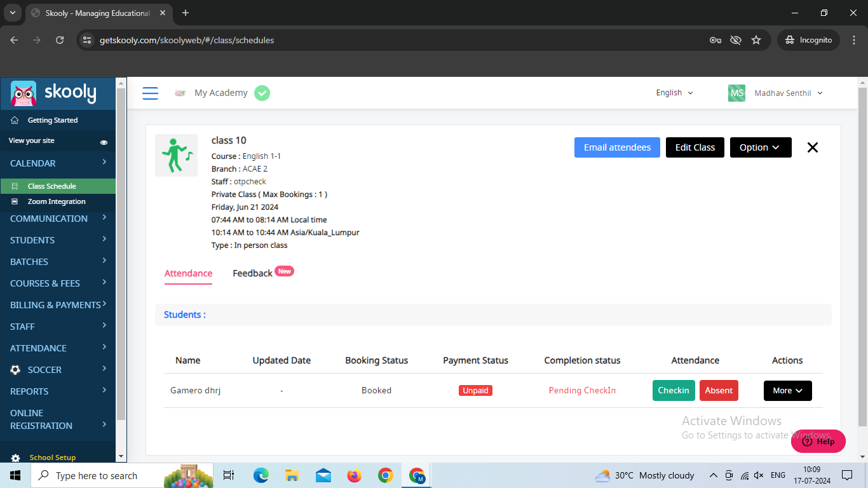Screen dimensions: 868x488
Task: Expand COURSES & FEES section
Action: (x=58, y=283)
